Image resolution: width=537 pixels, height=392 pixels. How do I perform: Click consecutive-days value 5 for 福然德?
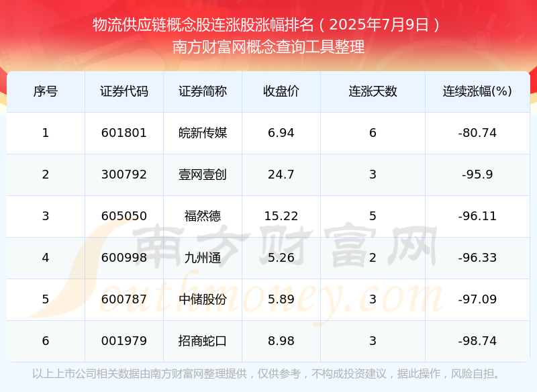(x=373, y=216)
